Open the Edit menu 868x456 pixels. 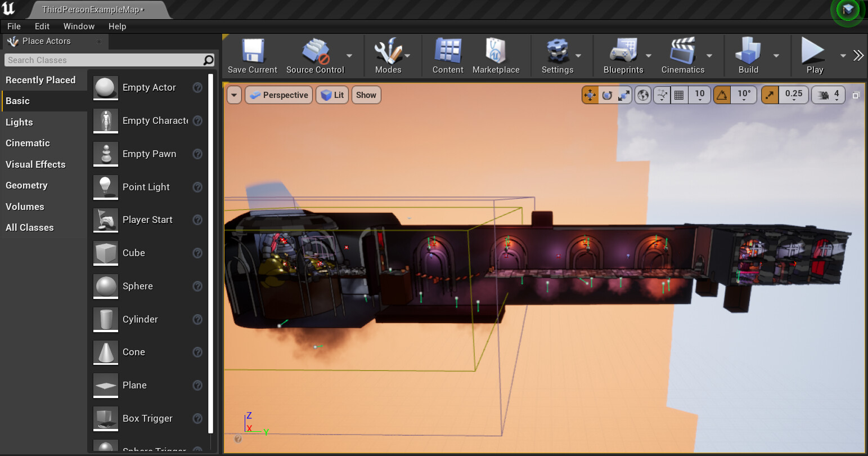coord(42,26)
